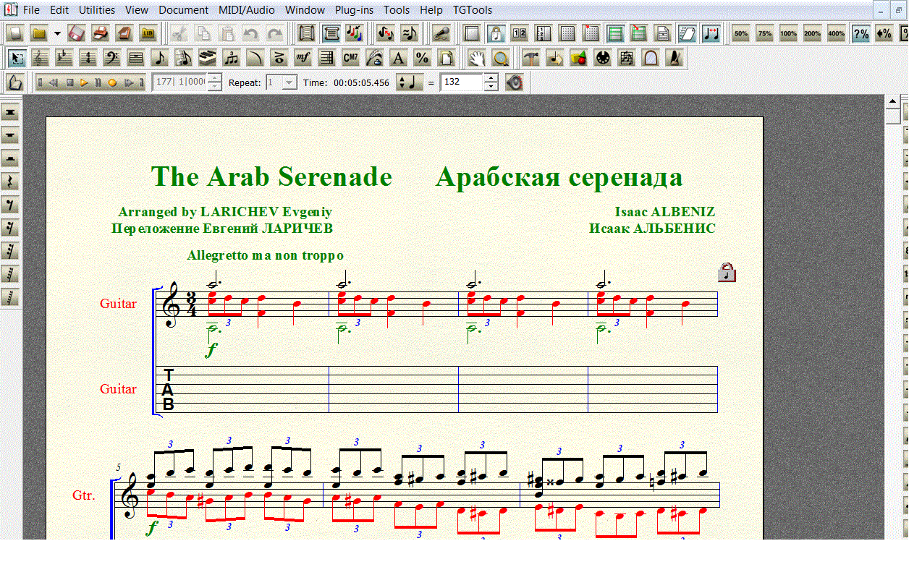Start recording with the orange Record button

112,82
